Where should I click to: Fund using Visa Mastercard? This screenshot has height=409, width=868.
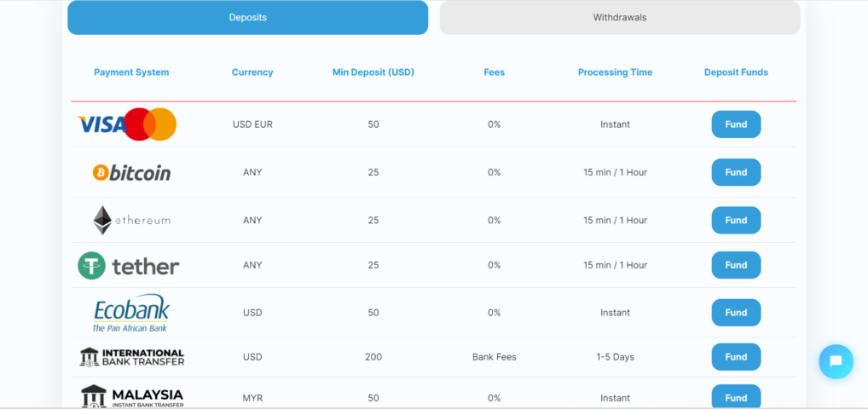pos(736,124)
